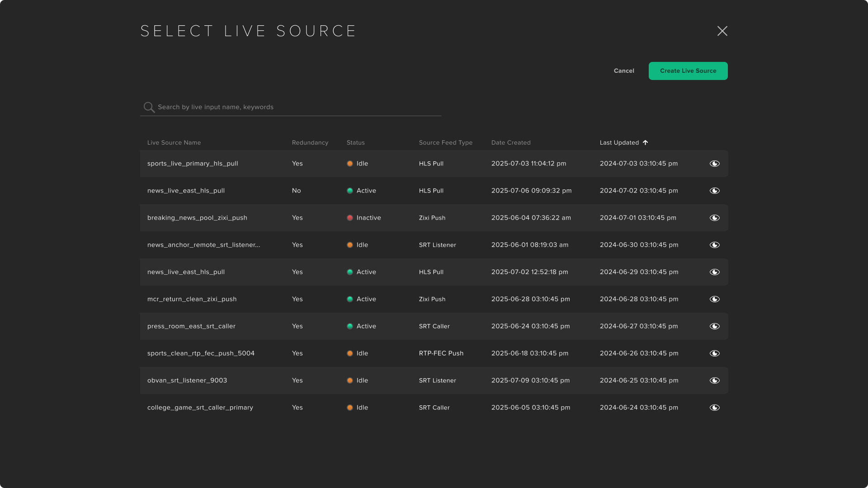Click Create Live Source button
This screenshot has width=868, height=488.
[688, 71]
